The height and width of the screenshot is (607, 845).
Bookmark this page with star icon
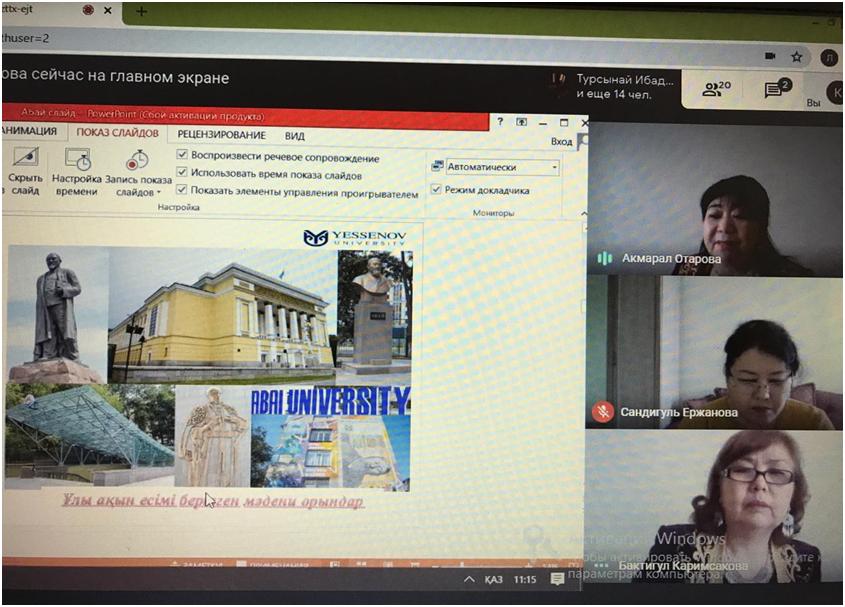point(796,56)
